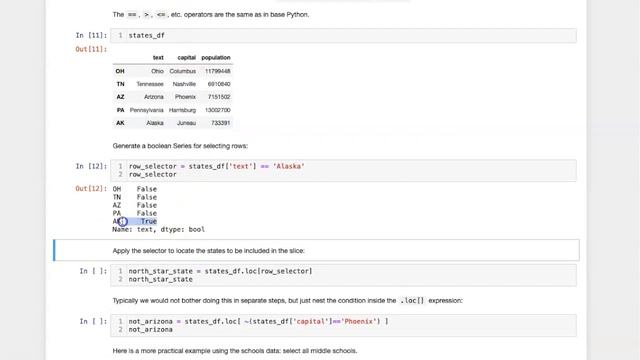Screen dimensions: 640x360
Task: Click population value 11799448
Action: (218, 71)
